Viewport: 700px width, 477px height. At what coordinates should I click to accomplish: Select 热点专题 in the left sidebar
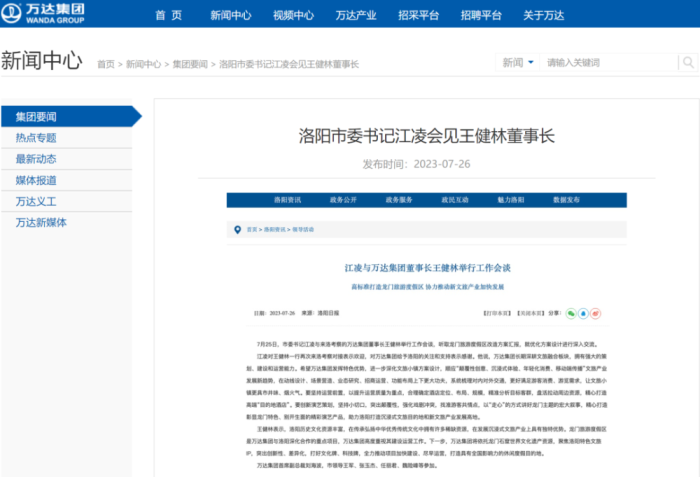[67, 138]
